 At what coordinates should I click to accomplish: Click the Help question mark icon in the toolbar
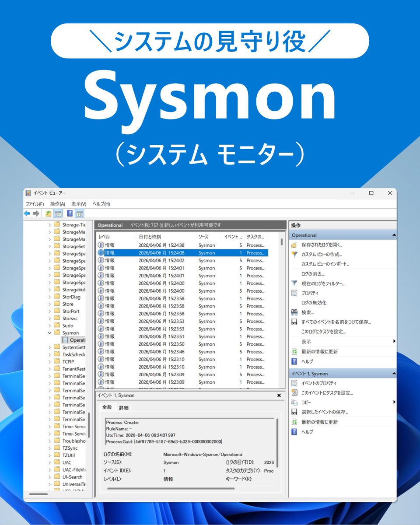point(70,213)
